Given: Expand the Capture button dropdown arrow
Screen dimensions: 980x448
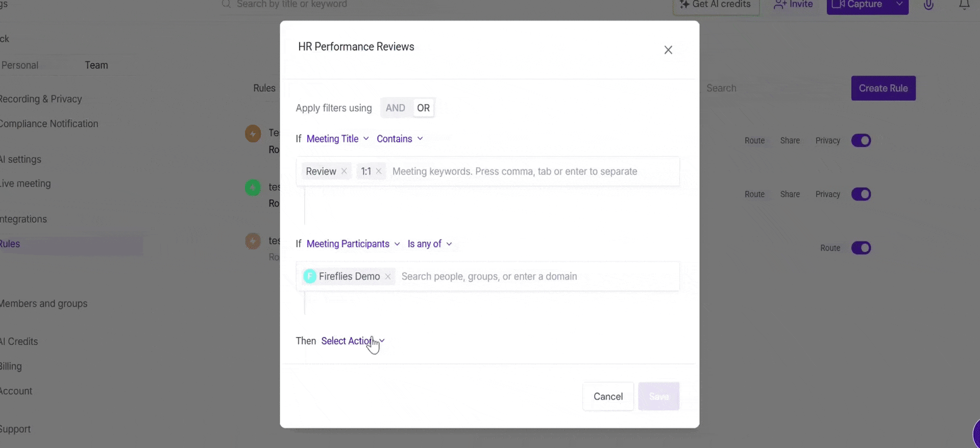Looking at the screenshot, I should (899, 4).
